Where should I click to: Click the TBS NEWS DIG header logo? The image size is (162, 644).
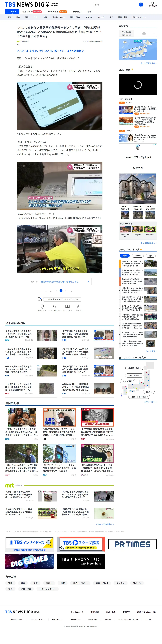coord(32,5)
